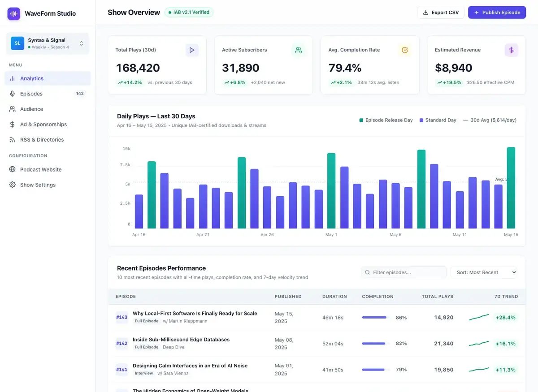Click the dollar icon on Estimated Revenue card
Screen dimensions: 538x392
(512, 50)
